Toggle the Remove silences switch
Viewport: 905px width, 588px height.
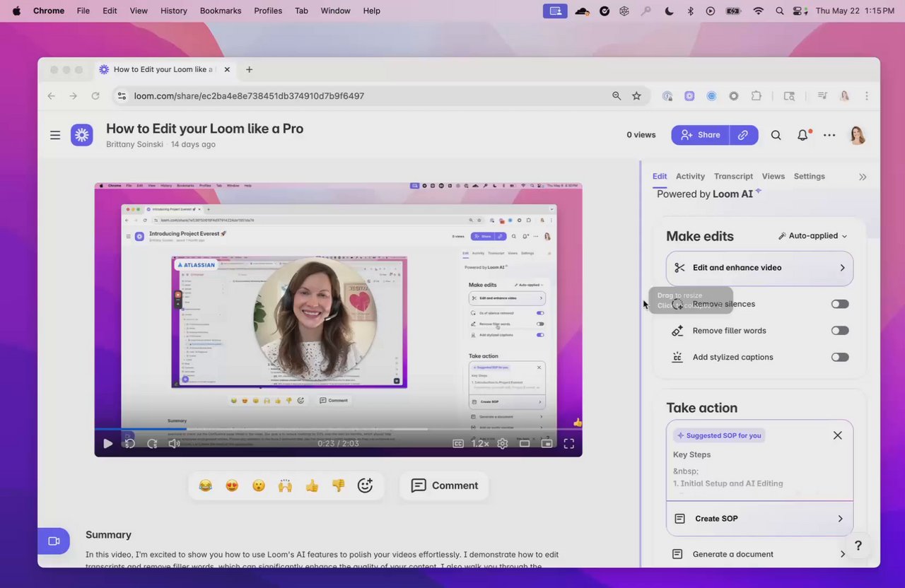point(840,304)
